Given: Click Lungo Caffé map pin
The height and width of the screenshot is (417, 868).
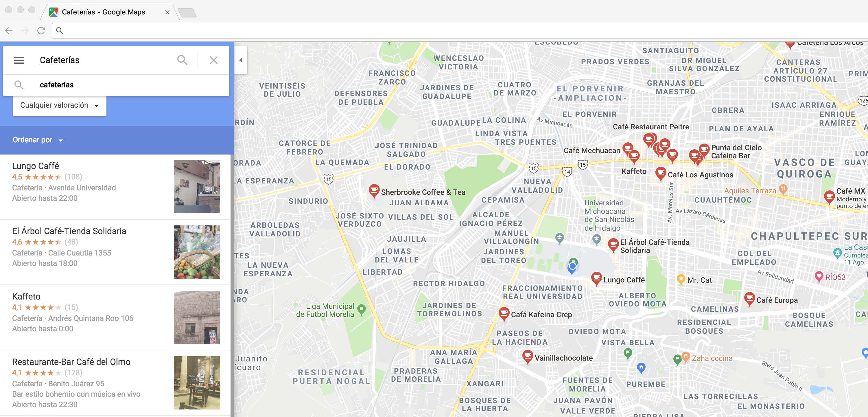Looking at the screenshot, I should 596,278.
